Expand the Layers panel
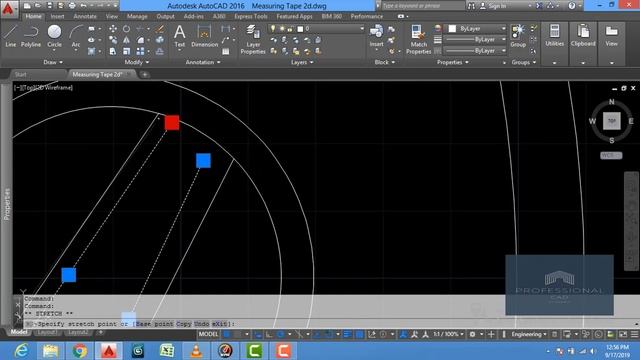640x360 pixels. tap(302, 62)
